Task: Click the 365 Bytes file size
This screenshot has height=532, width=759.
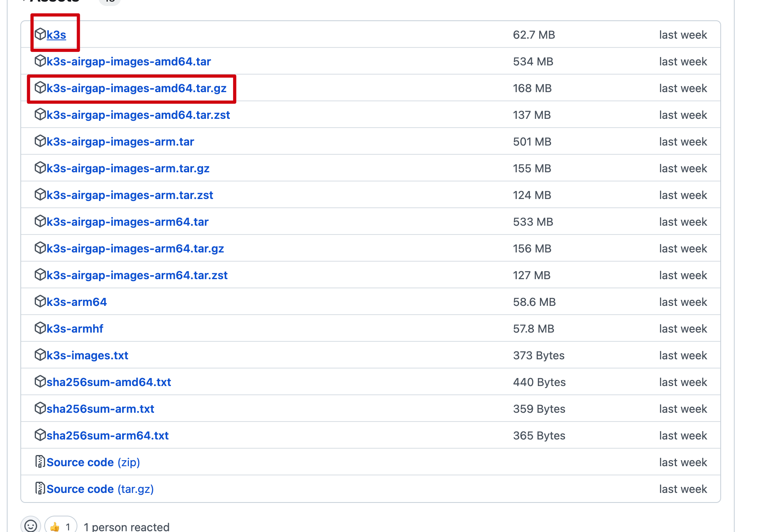Action: pos(539,435)
